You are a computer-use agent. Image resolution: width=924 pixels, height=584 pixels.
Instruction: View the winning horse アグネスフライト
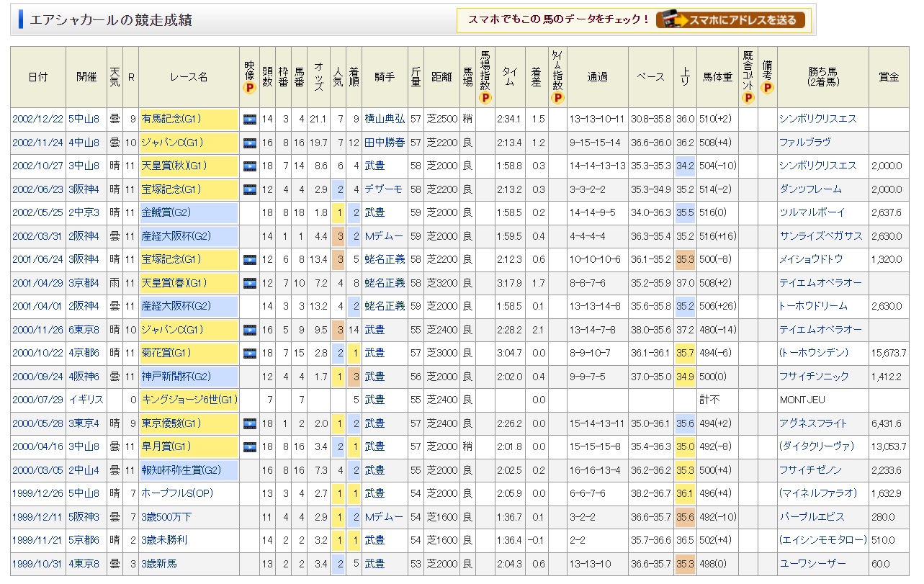(813, 423)
